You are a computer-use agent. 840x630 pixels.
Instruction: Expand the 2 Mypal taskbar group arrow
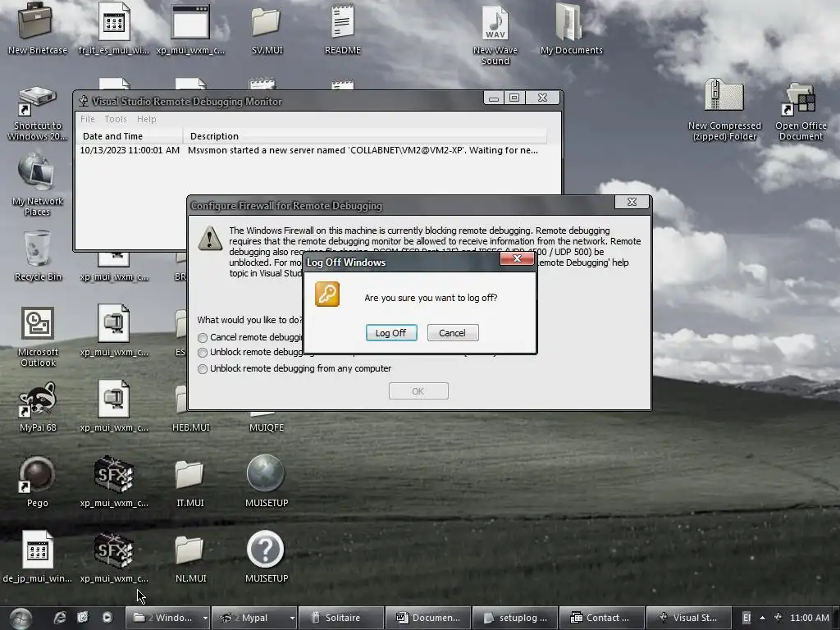click(292, 618)
